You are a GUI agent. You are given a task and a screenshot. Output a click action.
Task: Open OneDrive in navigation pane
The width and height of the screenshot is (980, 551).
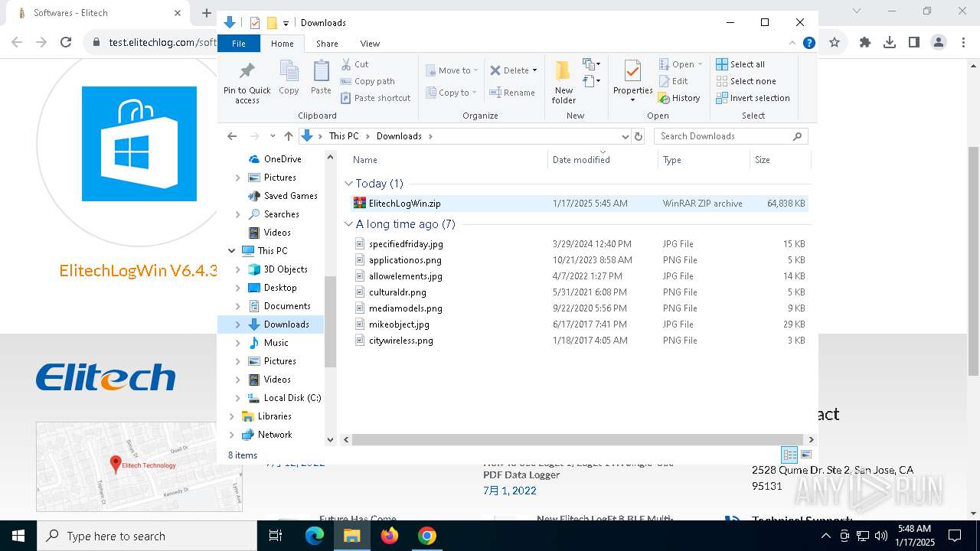283,159
